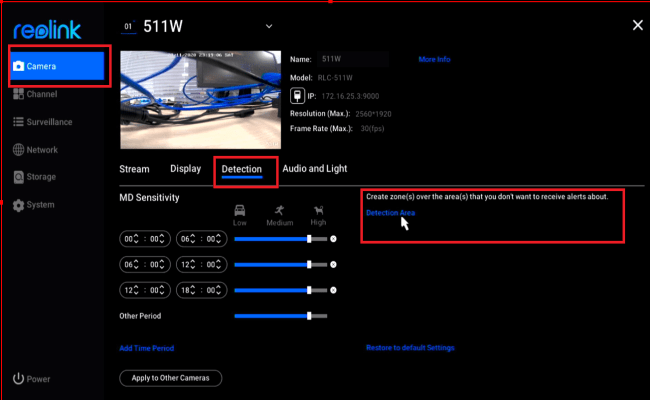This screenshot has width=650, height=400.
Task: Click the 2560*1920 resolution value
Action: tap(373, 114)
